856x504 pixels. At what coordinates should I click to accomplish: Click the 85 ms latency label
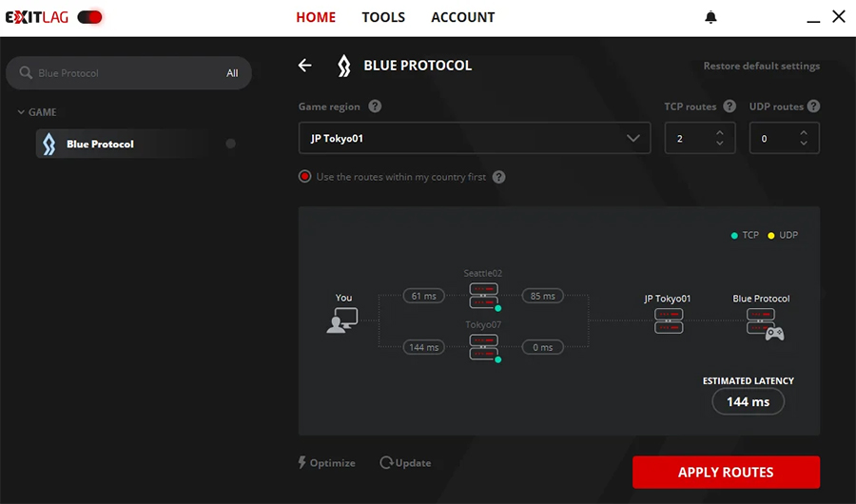pos(543,296)
